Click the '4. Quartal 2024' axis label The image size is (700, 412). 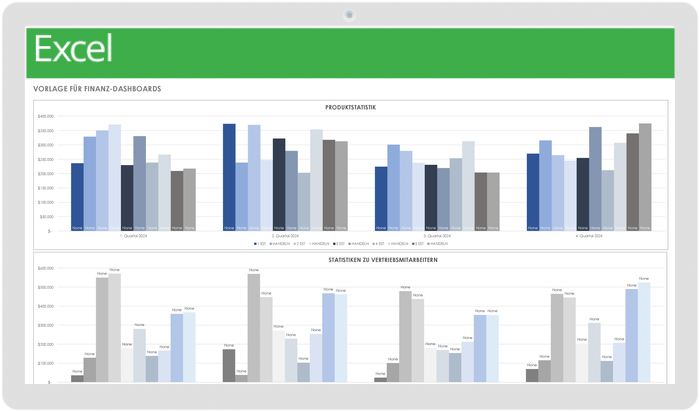tap(589, 236)
